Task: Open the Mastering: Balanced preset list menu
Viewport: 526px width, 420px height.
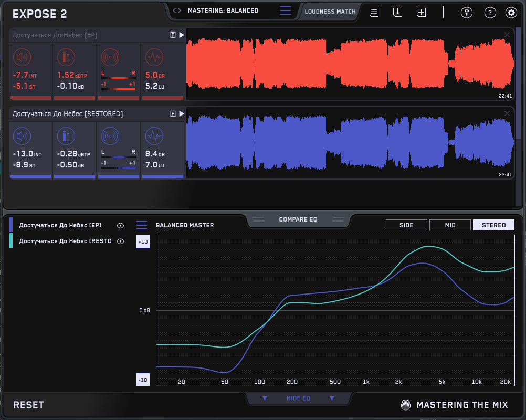Action: pos(285,10)
